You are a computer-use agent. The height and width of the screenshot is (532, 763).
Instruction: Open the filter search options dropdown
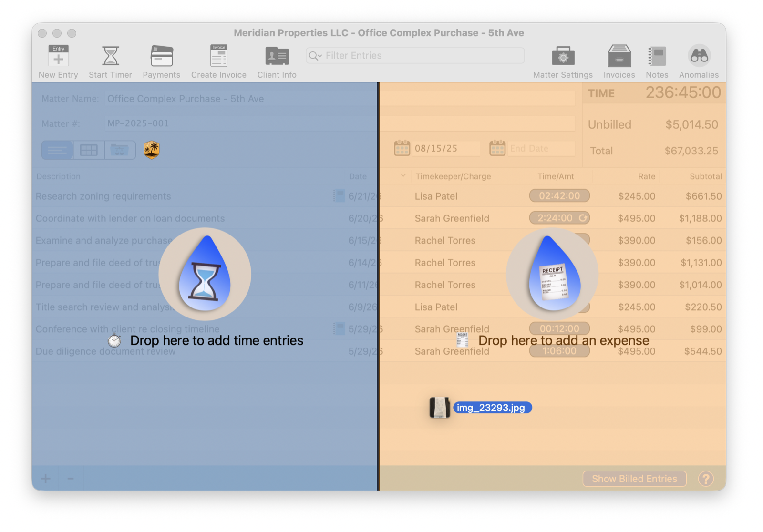[315, 56]
